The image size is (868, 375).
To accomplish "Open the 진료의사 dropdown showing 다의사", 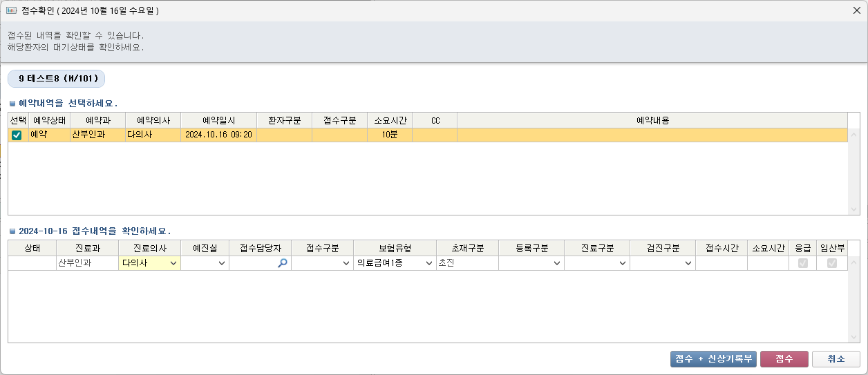I will [x=173, y=263].
